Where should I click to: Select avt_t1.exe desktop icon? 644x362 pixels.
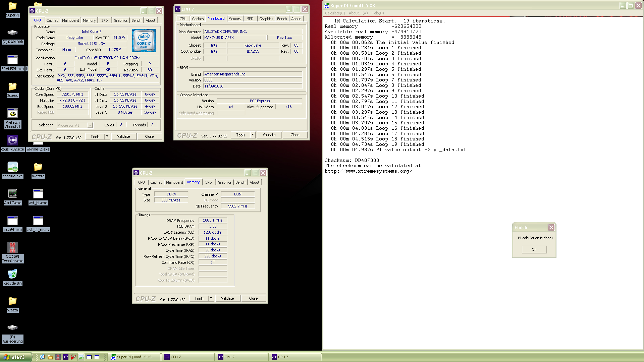click(x=38, y=197)
